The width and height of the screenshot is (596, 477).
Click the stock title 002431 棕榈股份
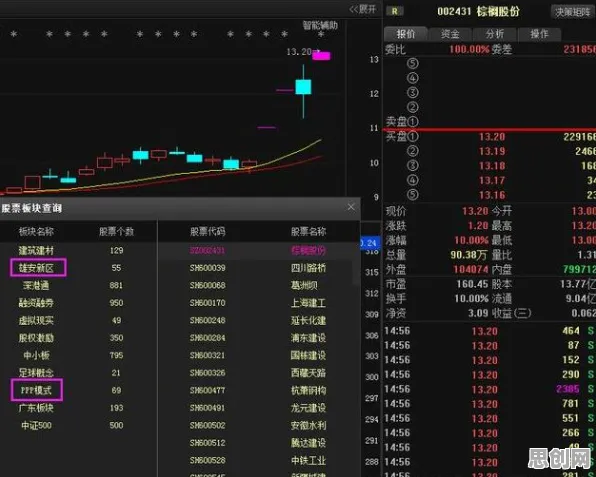pyautogui.click(x=478, y=11)
